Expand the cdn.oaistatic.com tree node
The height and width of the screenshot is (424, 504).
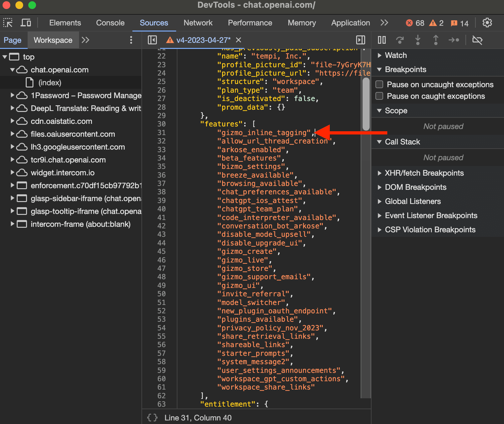13,121
